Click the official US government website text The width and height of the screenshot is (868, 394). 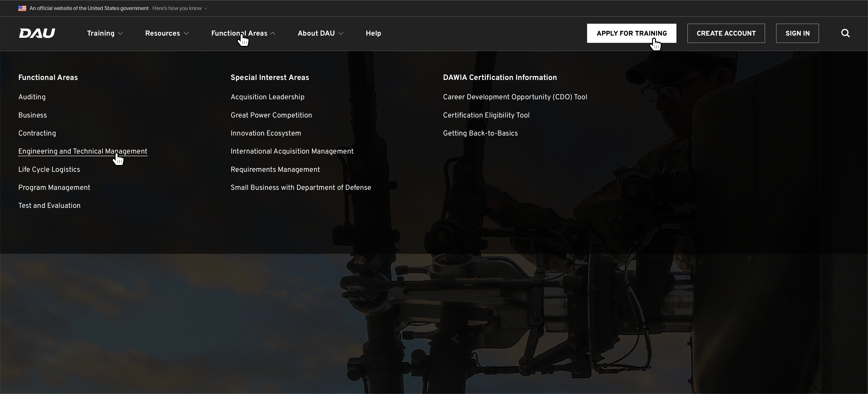(89, 8)
